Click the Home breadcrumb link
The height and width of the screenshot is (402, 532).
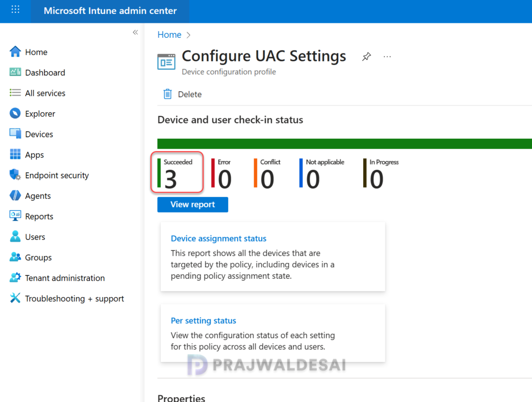(169, 35)
